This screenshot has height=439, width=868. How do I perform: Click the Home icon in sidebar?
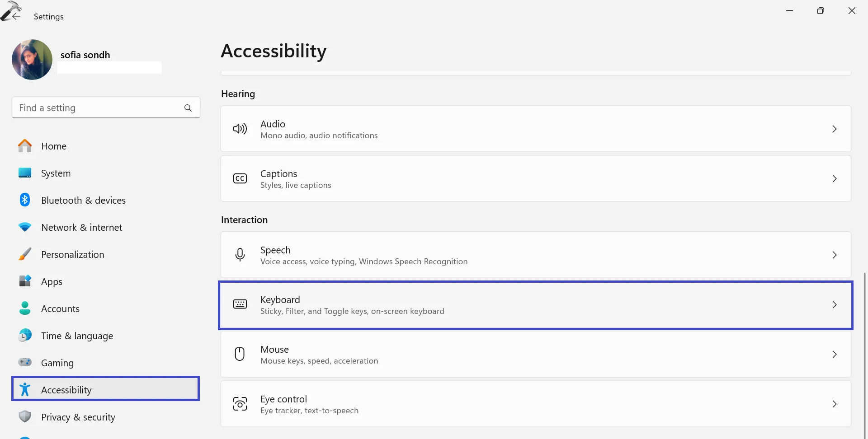coord(25,146)
